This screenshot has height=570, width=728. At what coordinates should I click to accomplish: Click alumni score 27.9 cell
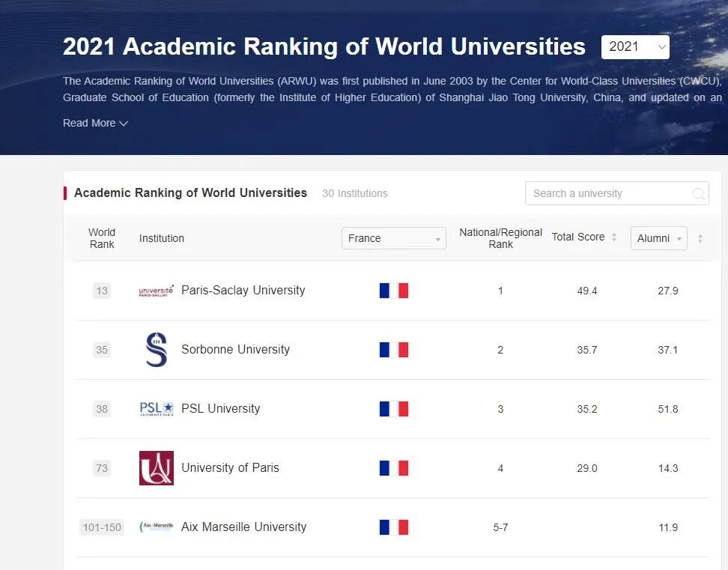click(x=667, y=291)
